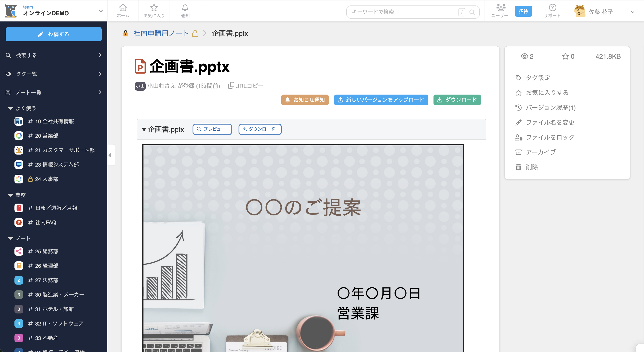Open the team オンラインDEMO dropdown
This screenshot has height=352, width=644.
point(101,11)
